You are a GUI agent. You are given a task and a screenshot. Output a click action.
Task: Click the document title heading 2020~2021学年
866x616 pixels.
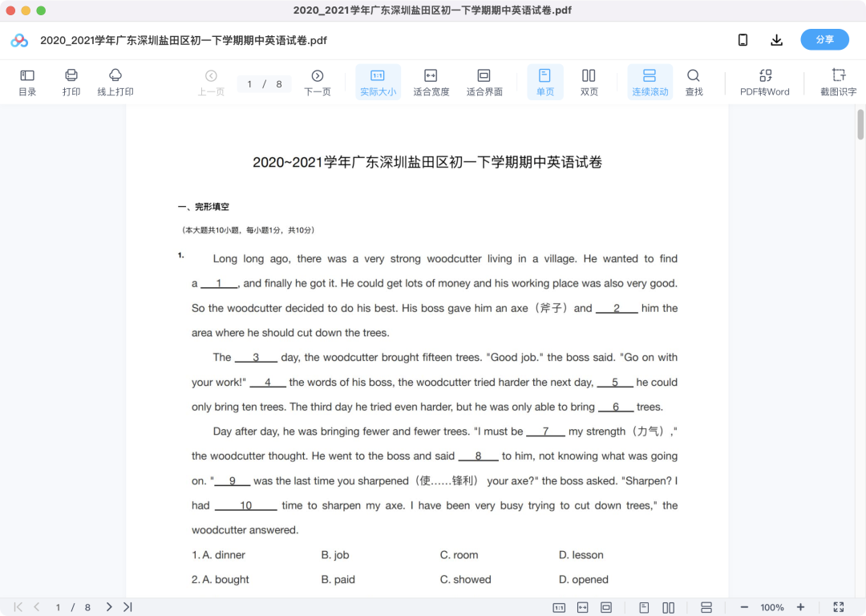pos(427,163)
